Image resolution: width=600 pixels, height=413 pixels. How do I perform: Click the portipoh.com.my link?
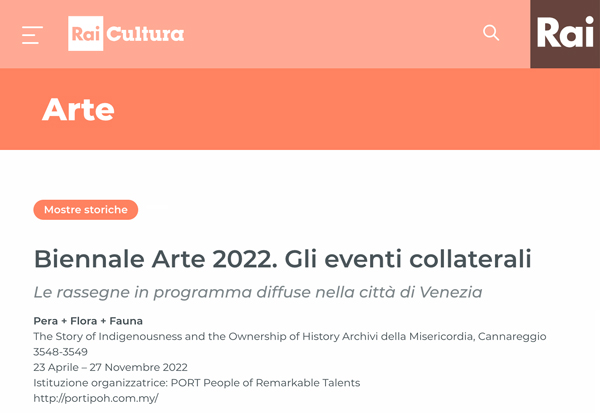[x=96, y=398]
